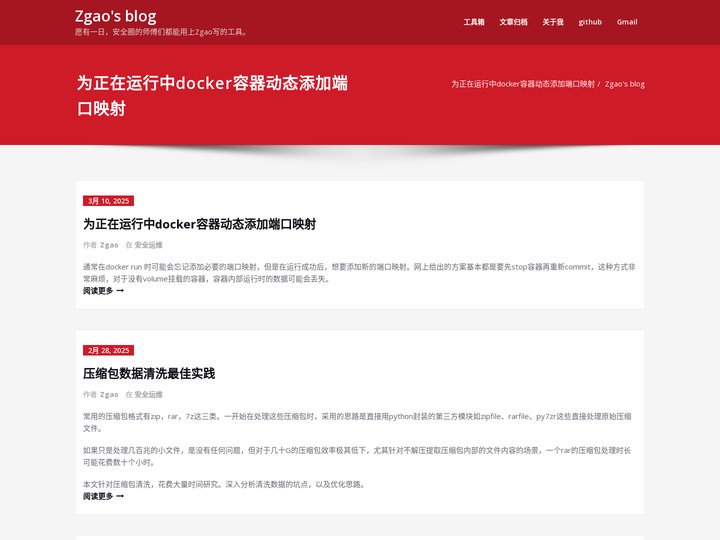Click author Zgao on the docker post
720x540 pixels.
point(109,245)
